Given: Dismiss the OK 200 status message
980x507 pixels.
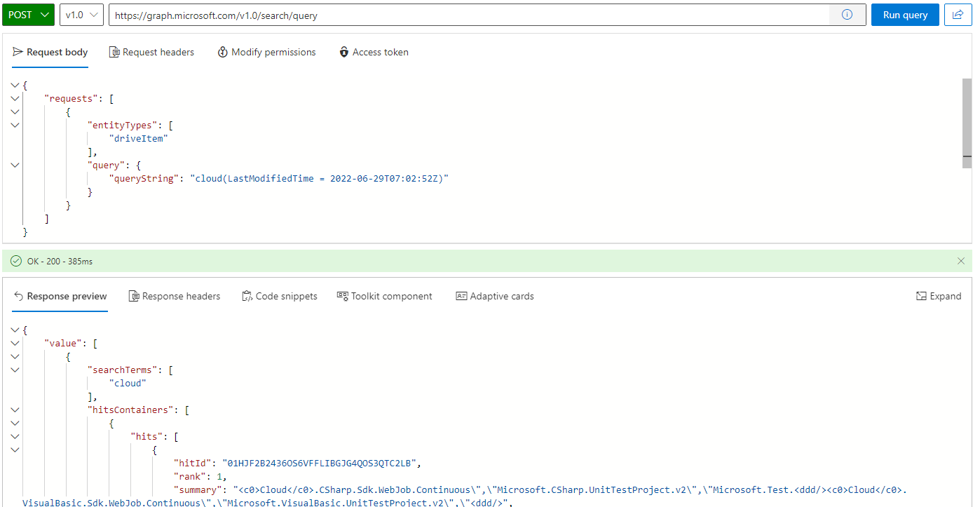Looking at the screenshot, I should point(961,260).
